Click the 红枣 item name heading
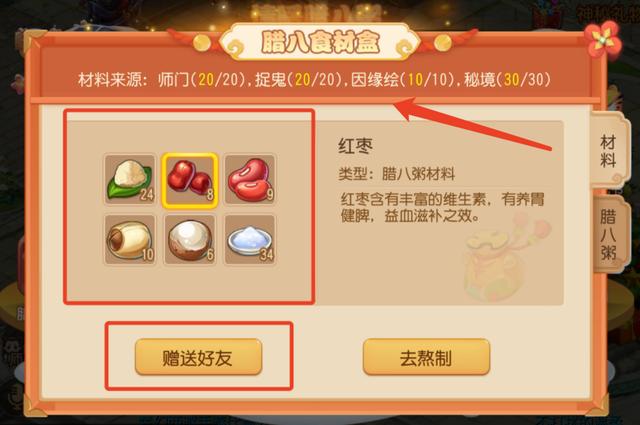 [x=356, y=146]
